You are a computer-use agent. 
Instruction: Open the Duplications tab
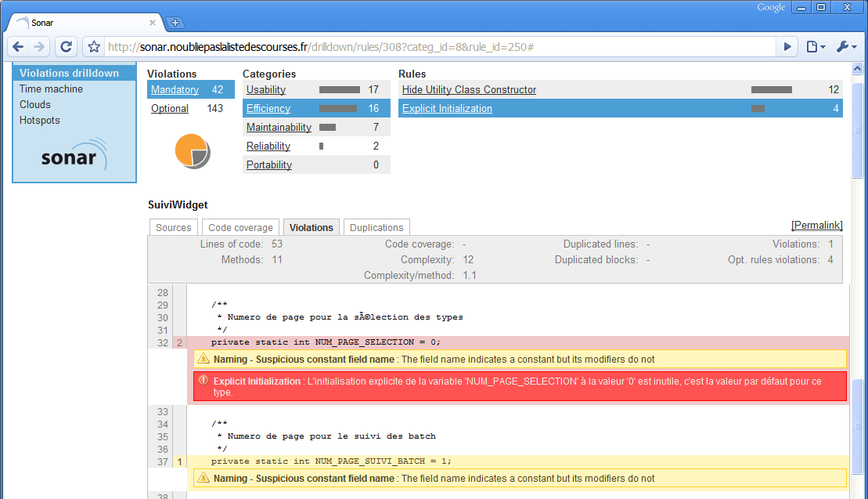[x=376, y=228]
